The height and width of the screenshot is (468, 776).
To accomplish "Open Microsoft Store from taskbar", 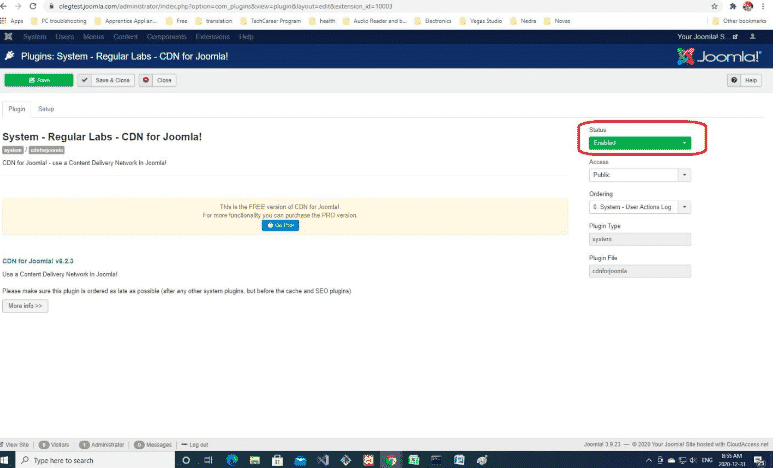I will (277, 460).
